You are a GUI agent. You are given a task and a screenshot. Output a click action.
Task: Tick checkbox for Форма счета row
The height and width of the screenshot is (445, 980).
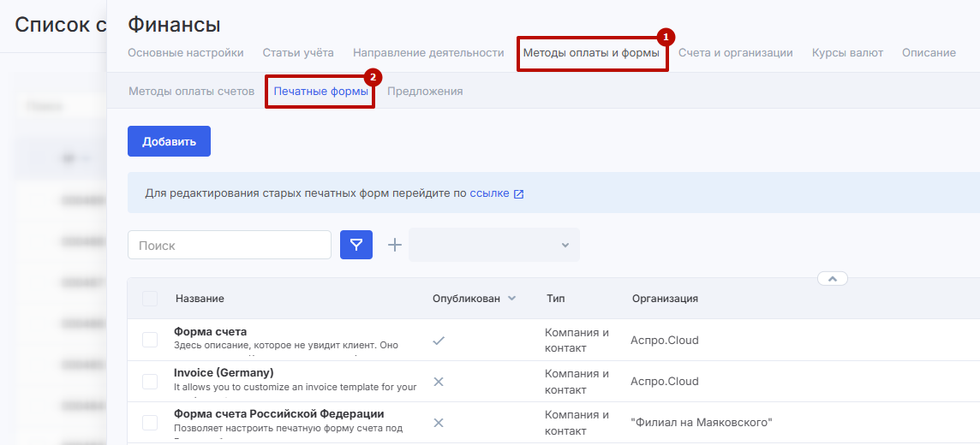pos(150,340)
